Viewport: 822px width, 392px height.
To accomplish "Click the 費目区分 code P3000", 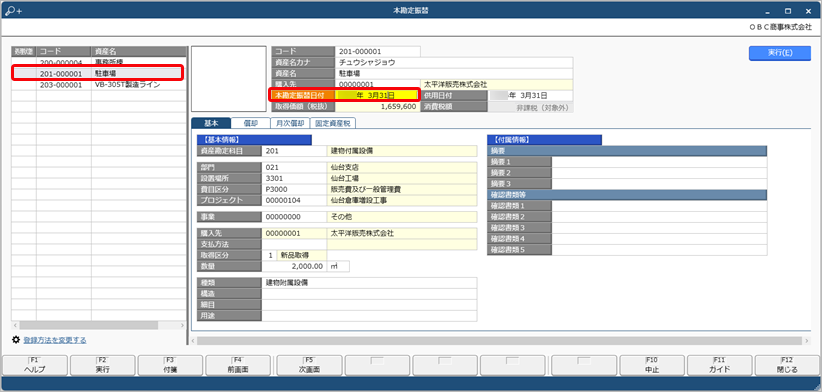I will (x=294, y=189).
